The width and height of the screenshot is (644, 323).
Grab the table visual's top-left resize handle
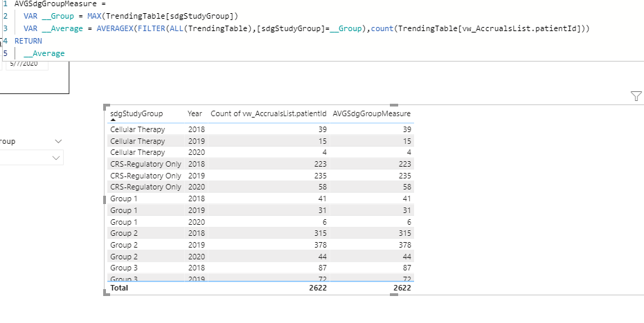[x=107, y=107]
